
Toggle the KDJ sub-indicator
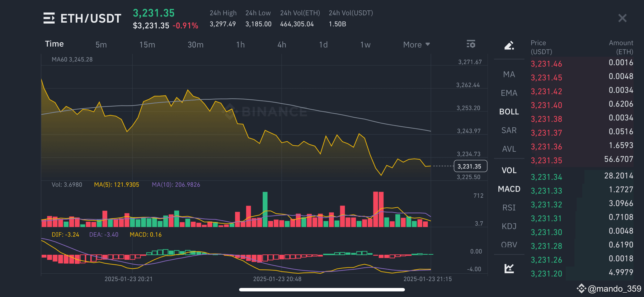coord(509,226)
